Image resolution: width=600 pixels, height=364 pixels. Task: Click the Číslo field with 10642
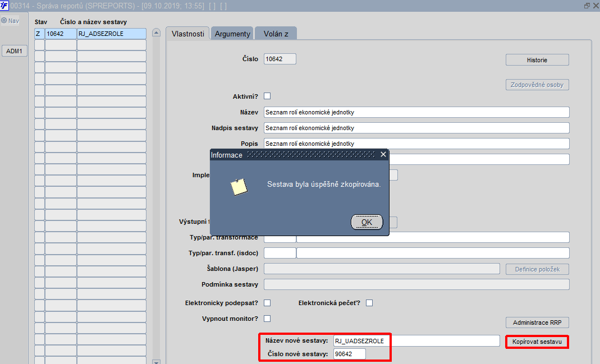280,59
